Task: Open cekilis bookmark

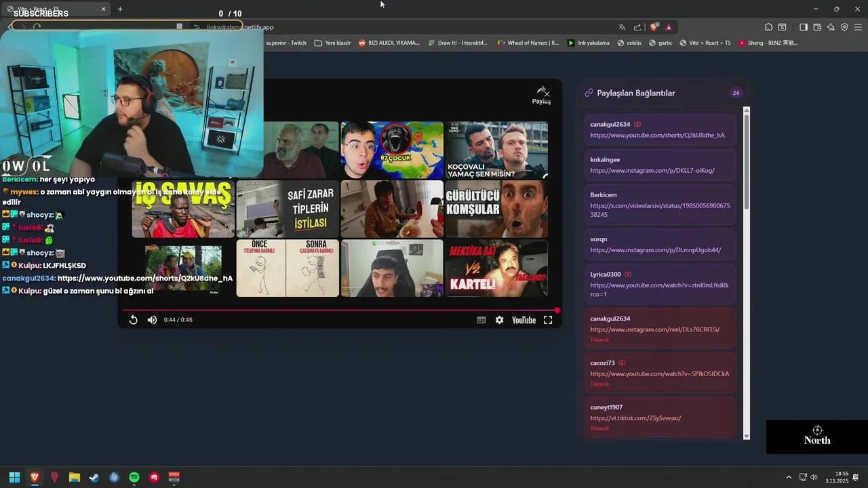Action: (x=629, y=43)
